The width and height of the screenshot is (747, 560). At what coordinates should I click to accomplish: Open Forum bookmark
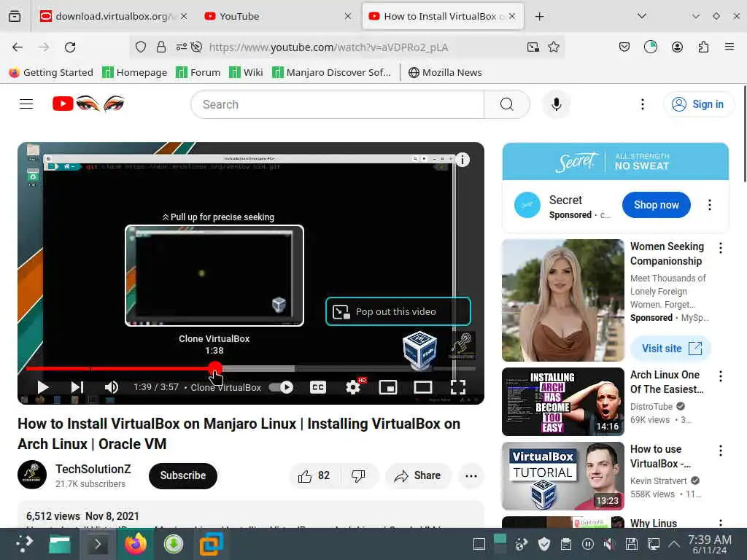pos(198,72)
